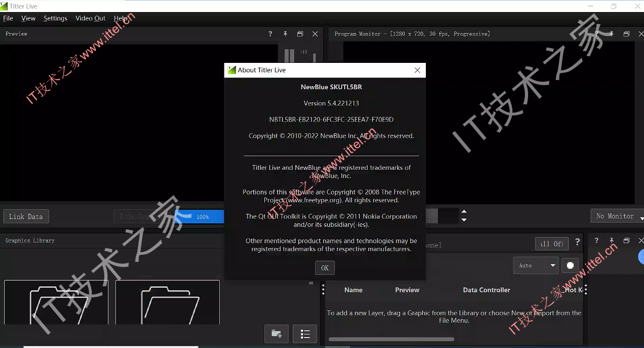Select the second folder thumbnail in Graphics Library

[x=167, y=302]
